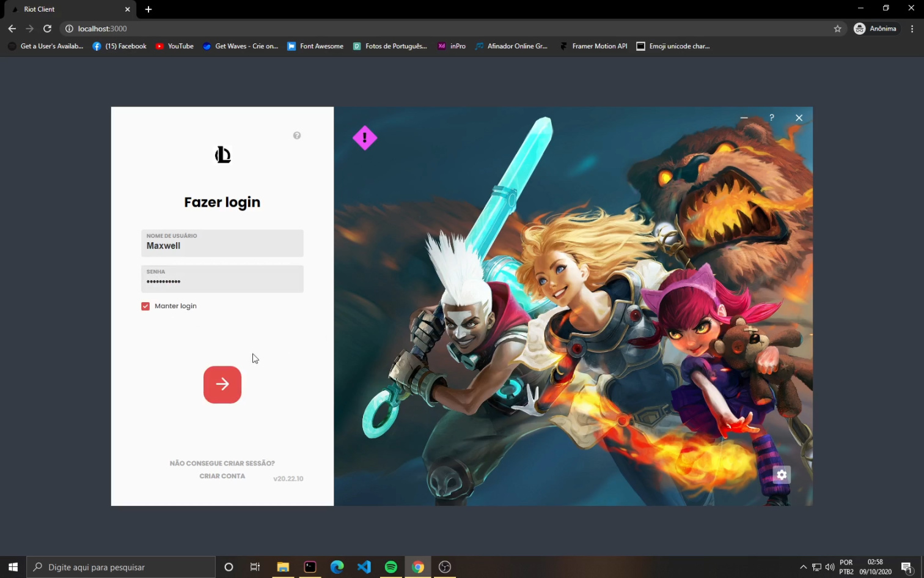
Task: Click the League of Legends logo
Action: [222, 155]
